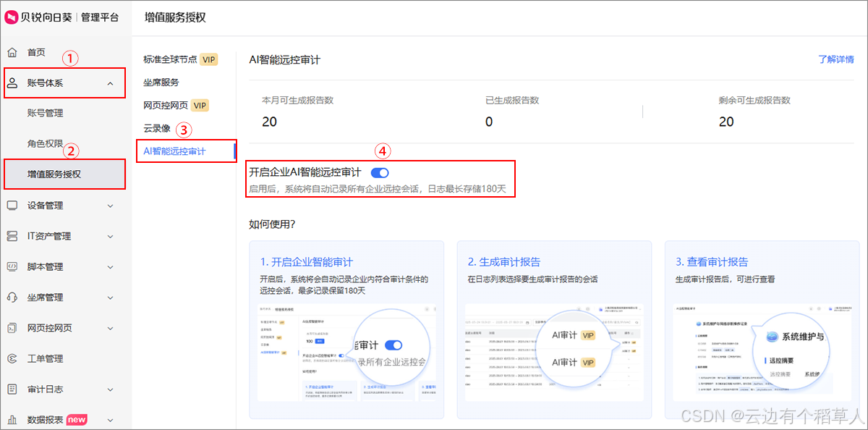Click the 网页控网页 terminal icon
The width and height of the screenshot is (868, 430).
[x=12, y=328]
